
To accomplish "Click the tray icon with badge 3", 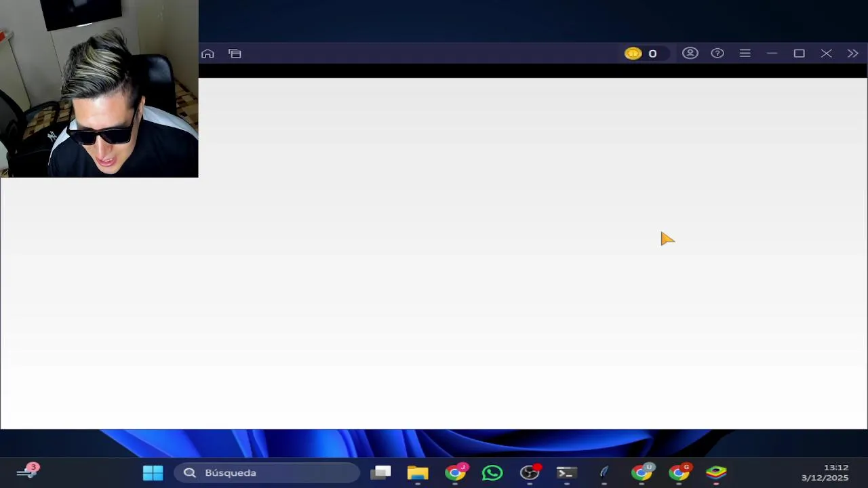I will click(28, 471).
